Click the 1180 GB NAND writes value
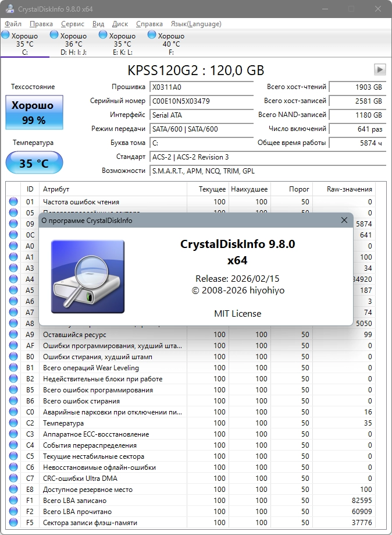The width and height of the screenshot is (392, 535). 358,115
